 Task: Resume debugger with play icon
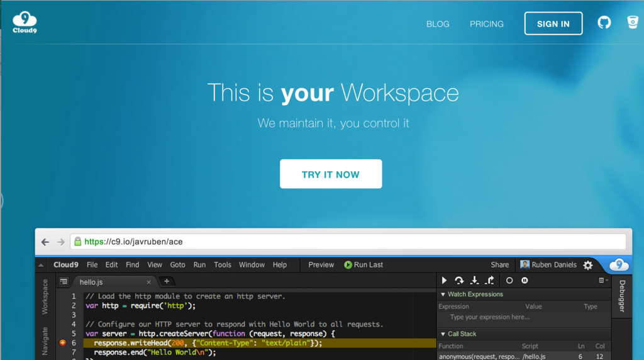(444, 281)
